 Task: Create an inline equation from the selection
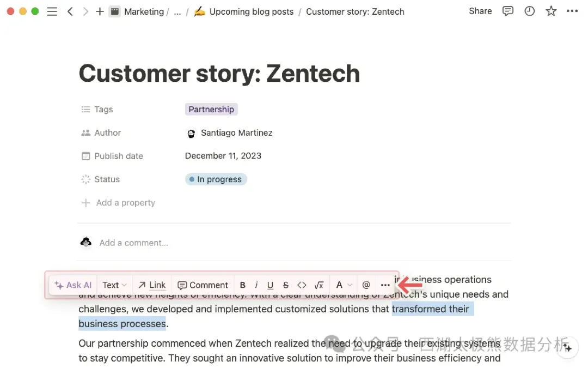318,285
